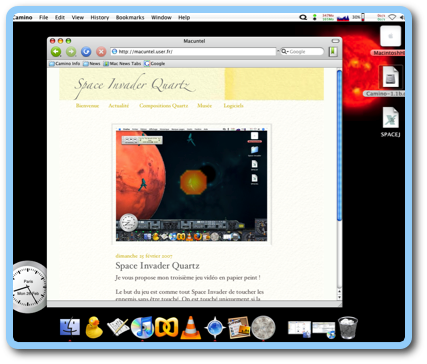Viewport: 427px width, 364px height.
Task: Open the History menu
Action: pyautogui.click(x=100, y=17)
